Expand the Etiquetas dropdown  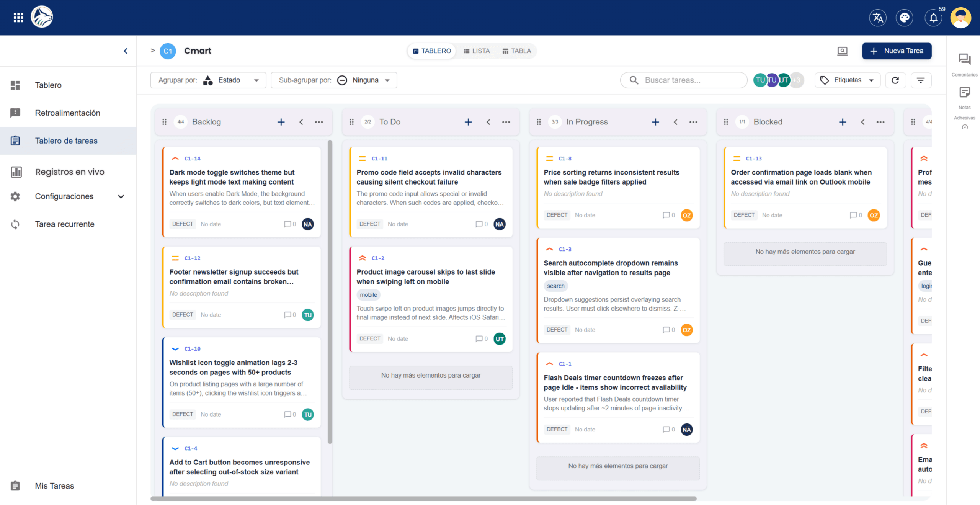pos(848,80)
